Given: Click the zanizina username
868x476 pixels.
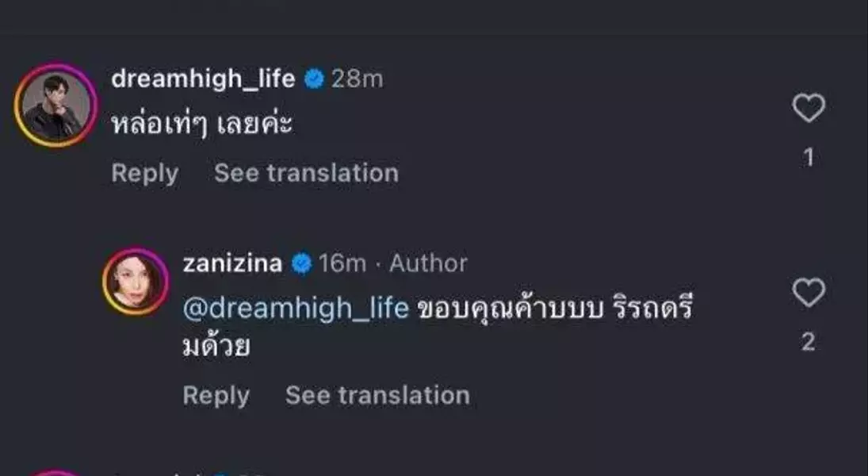Looking at the screenshot, I should [x=232, y=263].
